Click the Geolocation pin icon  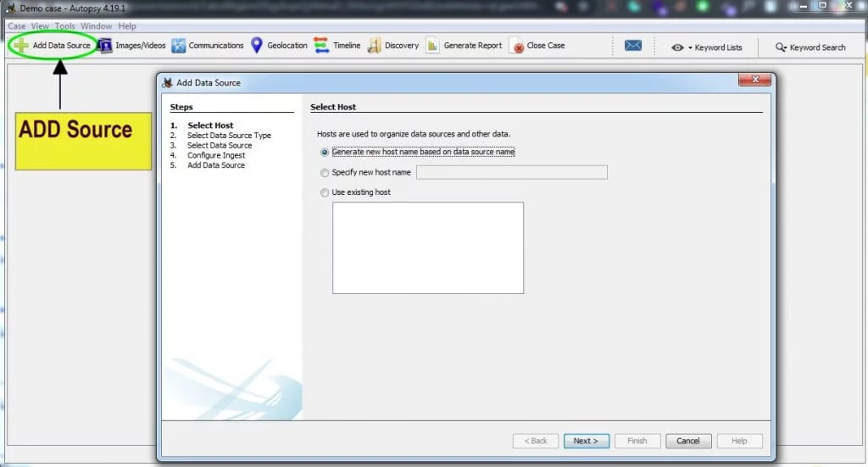[256, 46]
